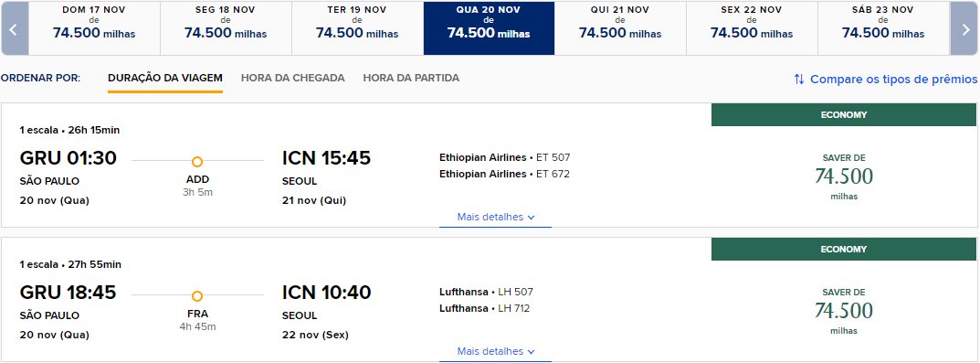Choose the TER 19 NOV date
The width and height of the screenshot is (980, 363).
357,28
